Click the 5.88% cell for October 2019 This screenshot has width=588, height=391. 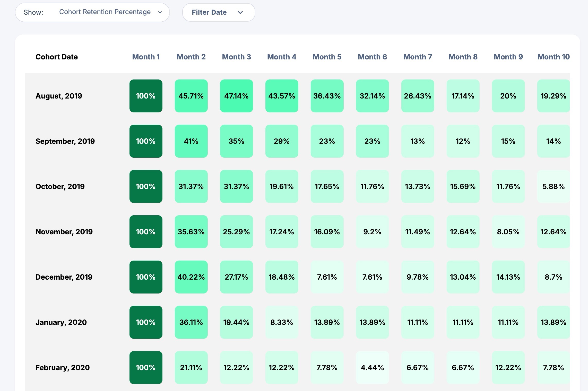554,186
